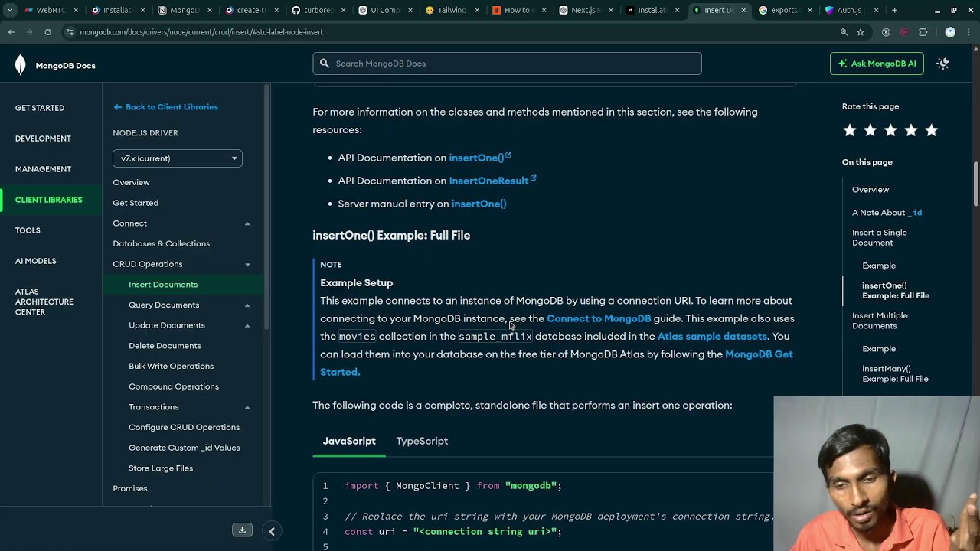Open the Connect to MongoDB guide link

pos(599,318)
